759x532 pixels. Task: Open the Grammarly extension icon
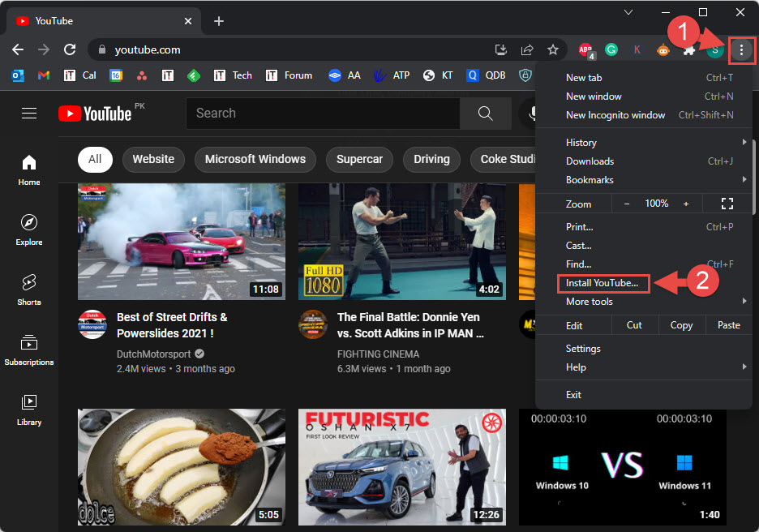(x=611, y=49)
